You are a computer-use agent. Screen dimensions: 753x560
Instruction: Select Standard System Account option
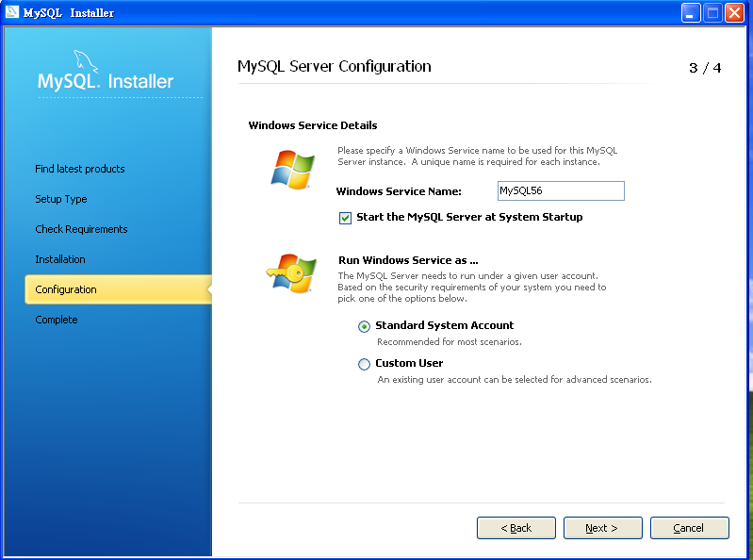point(364,326)
